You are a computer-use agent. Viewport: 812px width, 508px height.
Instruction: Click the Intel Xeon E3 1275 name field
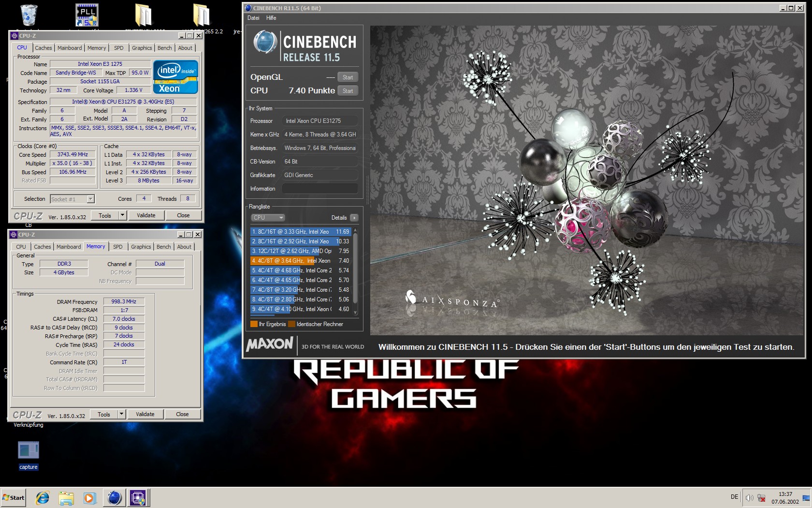point(100,64)
